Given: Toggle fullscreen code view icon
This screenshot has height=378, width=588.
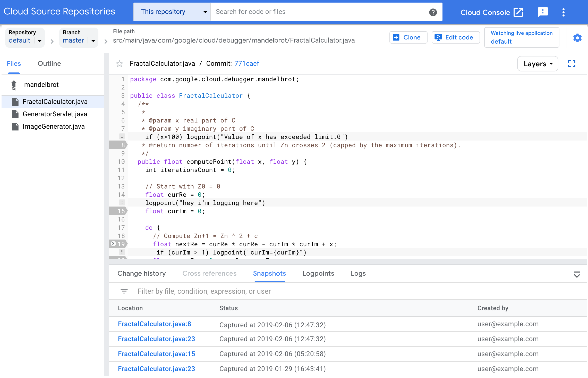Looking at the screenshot, I should [572, 64].
